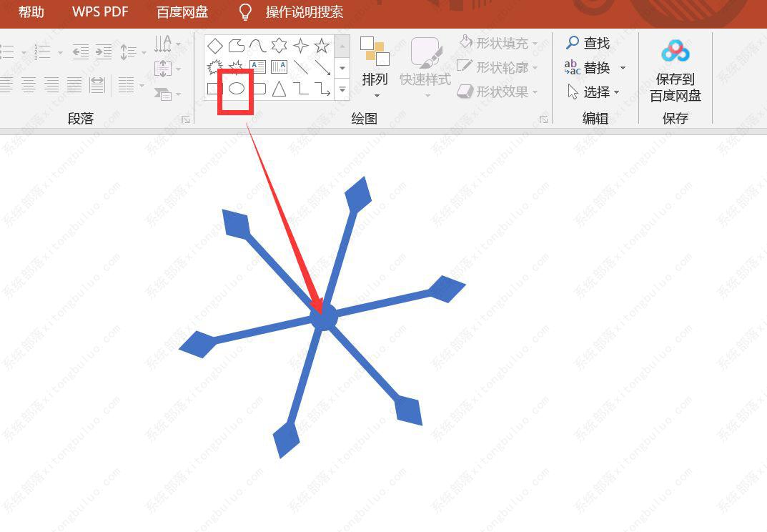
Task: Toggle justified text alignment
Action: click(x=74, y=84)
